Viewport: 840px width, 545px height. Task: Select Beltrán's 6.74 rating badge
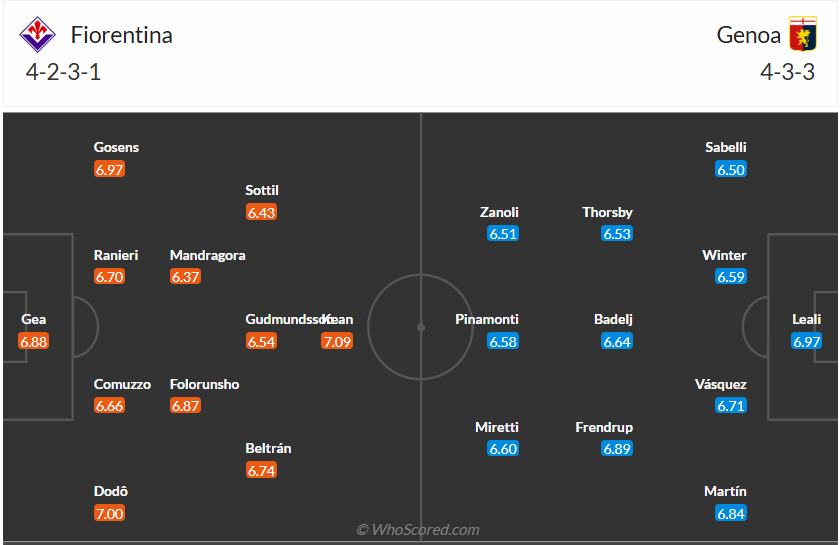[x=261, y=470]
